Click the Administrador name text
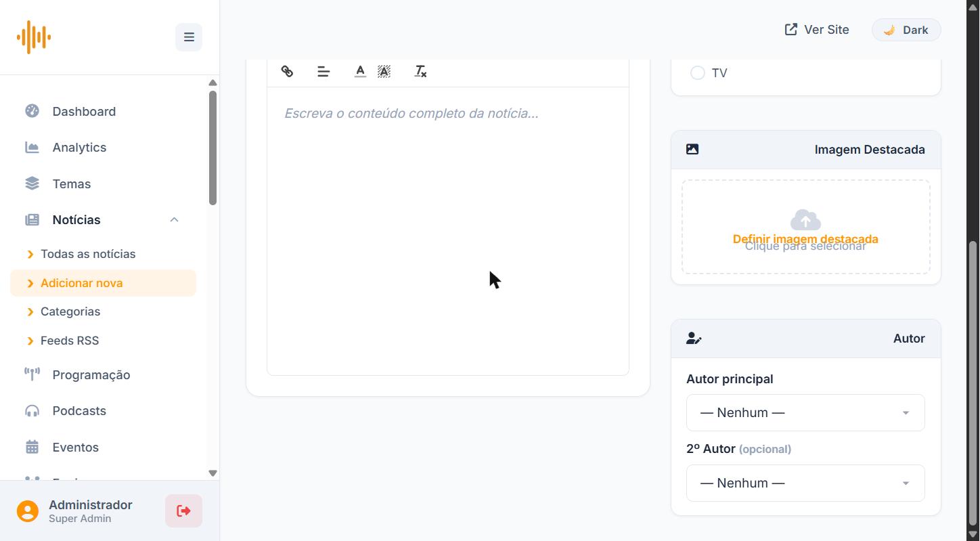Image resolution: width=980 pixels, height=541 pixels. coord(91,504)
